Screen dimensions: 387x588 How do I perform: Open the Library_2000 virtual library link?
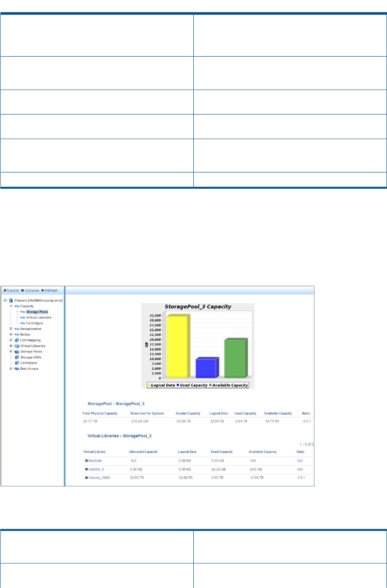(99, 478)
